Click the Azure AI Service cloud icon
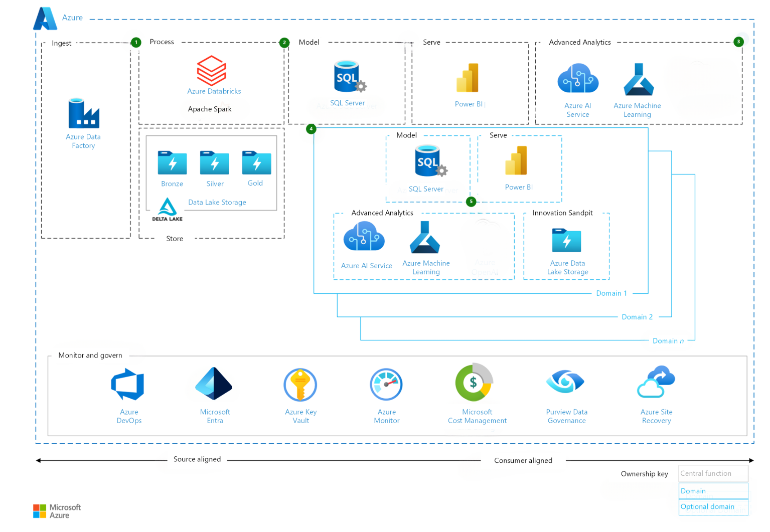 577,79
